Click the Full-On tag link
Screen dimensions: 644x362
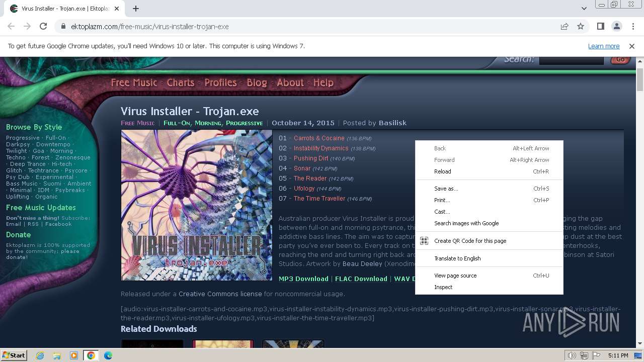click(178, 123)
